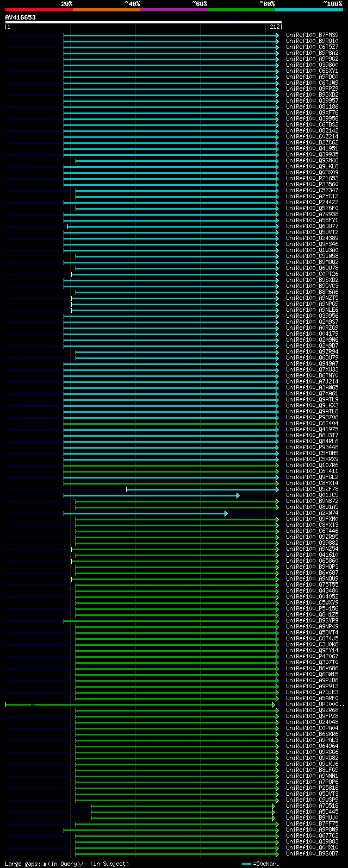Select the UniRef100_C6TBS2 label

pos(312,124)
